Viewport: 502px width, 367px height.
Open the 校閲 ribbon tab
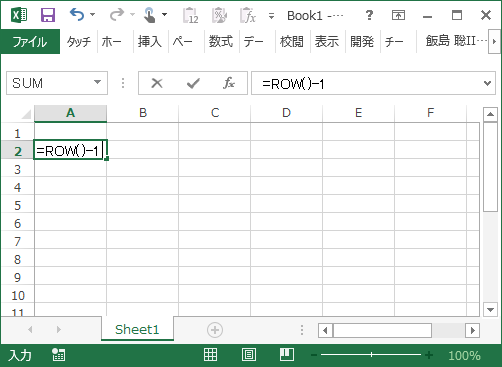pyautogui.click(x=292, y=42)
